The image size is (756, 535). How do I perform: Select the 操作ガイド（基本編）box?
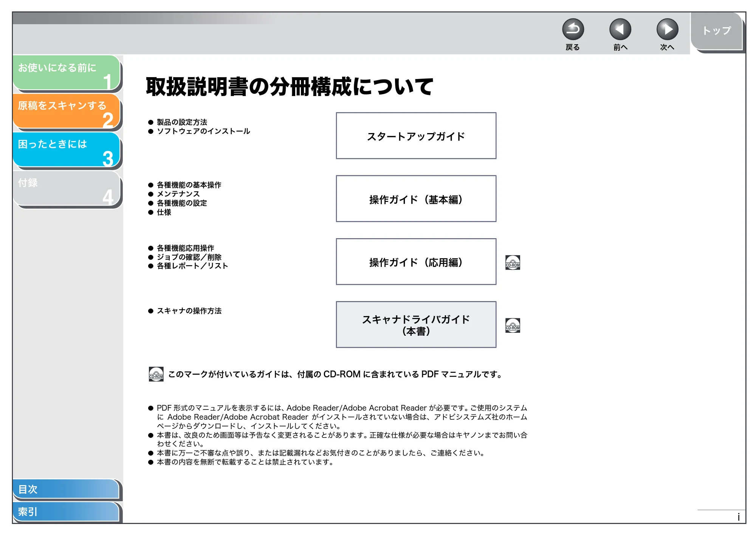(416, 198)
